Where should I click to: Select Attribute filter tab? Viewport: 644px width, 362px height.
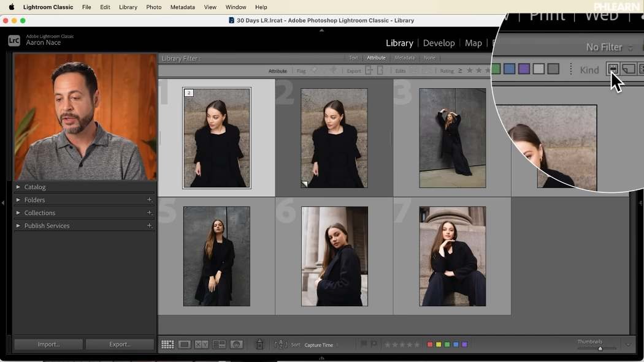(x=376, y=58)
